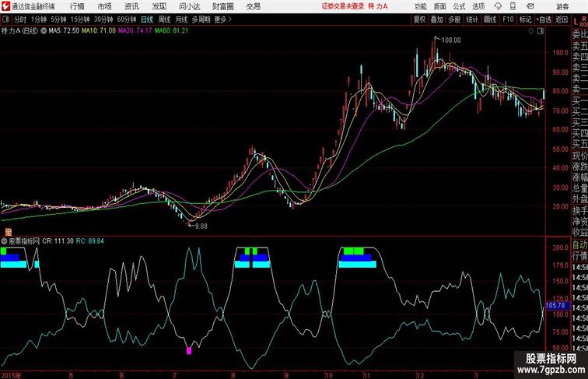The height and width of the screenshot is (379, 588).
Task: Open the 交易 menu
Action: tap(253, 6)
